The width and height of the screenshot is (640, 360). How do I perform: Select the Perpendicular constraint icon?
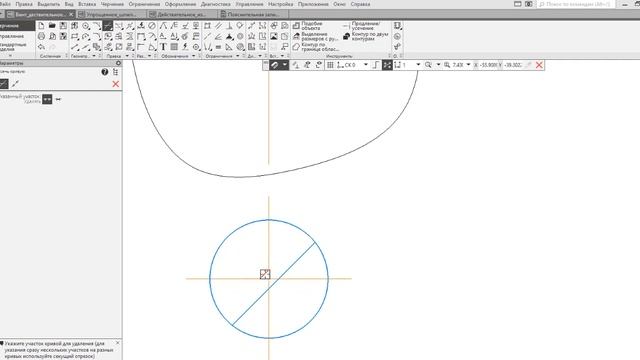(x=229, y=26)
